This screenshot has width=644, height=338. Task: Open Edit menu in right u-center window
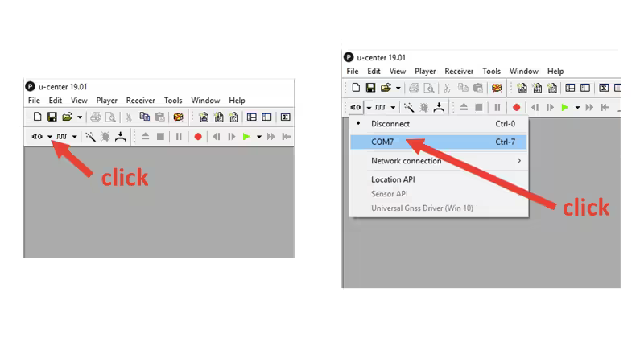click(374, 71)
